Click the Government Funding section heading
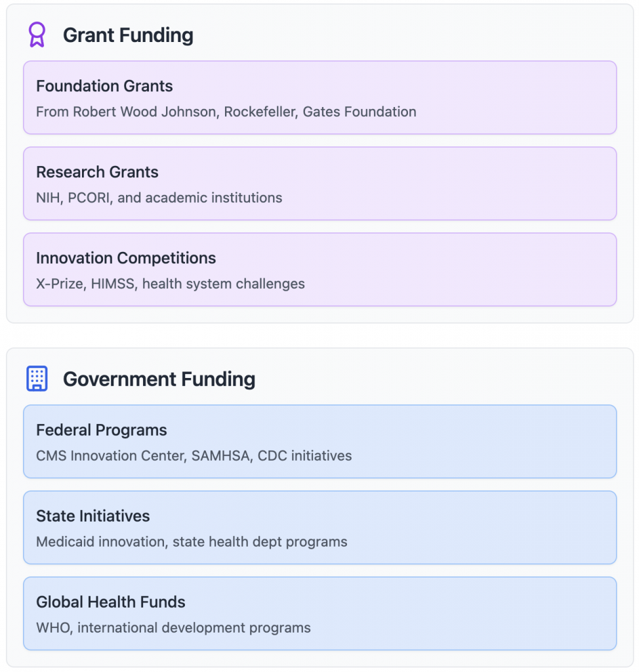The image size is (639, 672). tap(159, 379)
